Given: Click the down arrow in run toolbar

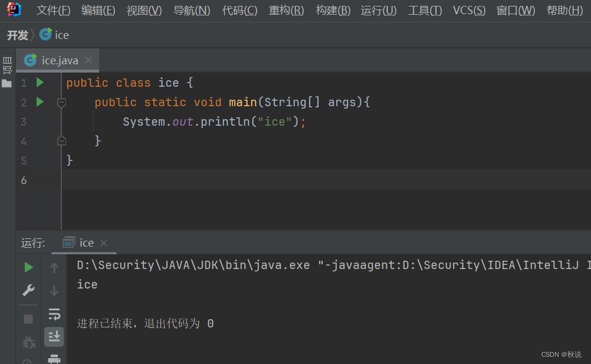Looking at the screenshot, I should [54, 290].
